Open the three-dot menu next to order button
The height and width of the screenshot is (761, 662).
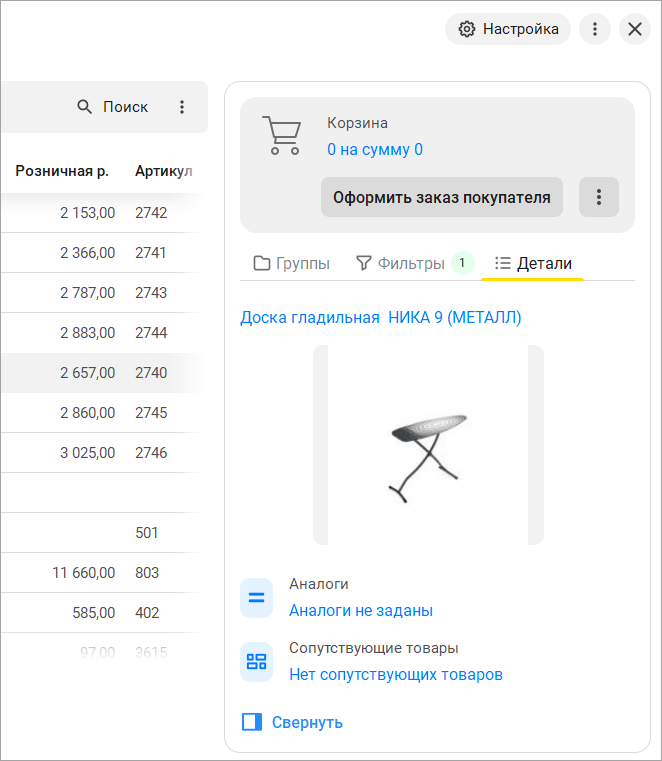pyautogui.click(x=599, y=197)
